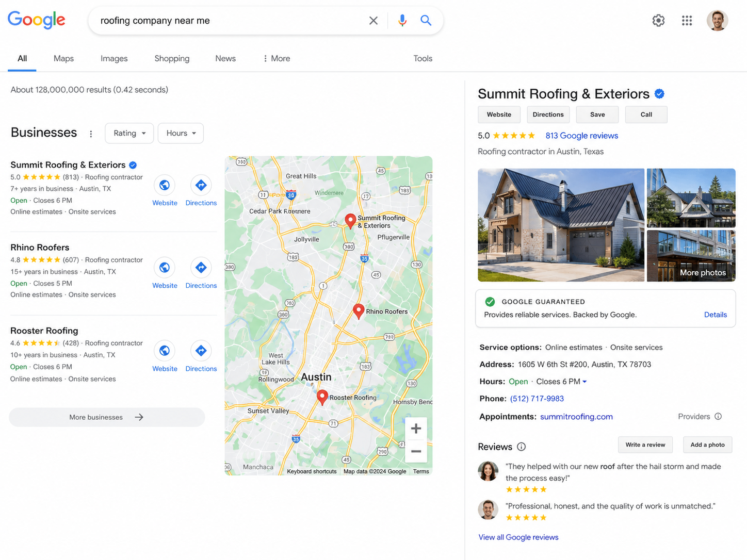
Task: Click Write a review button
Action: click(x=645, y=444)
